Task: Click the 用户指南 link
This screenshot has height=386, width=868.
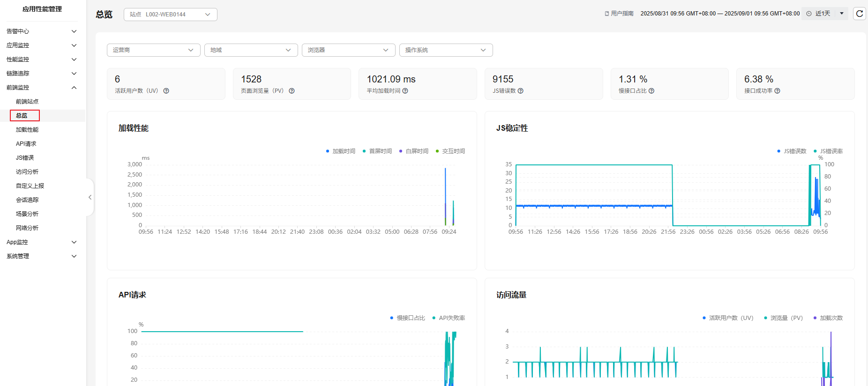Action: click(x=619, y=14)
